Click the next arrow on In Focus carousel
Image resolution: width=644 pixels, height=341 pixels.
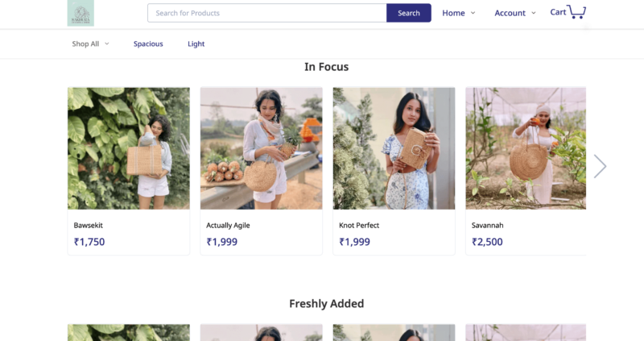coord(600,166)
